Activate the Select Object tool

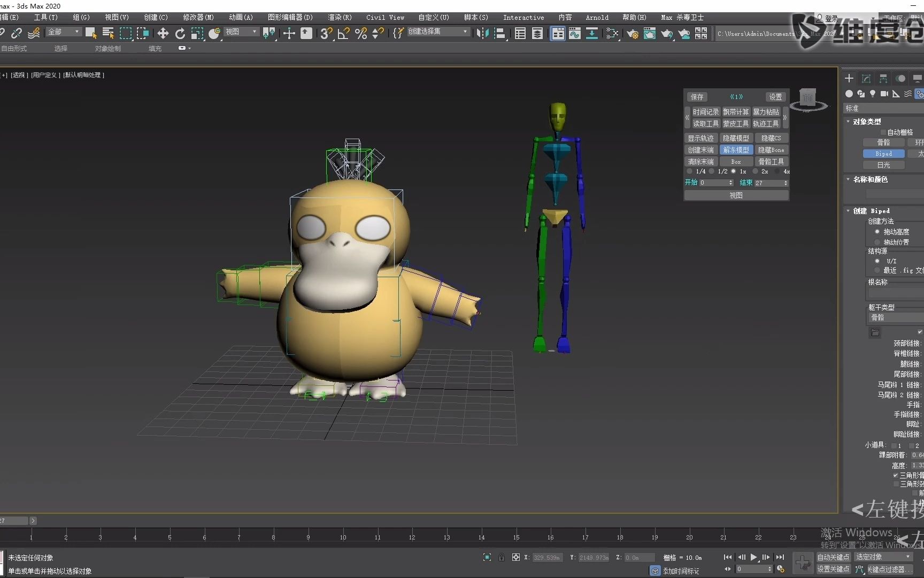(91, 33)
